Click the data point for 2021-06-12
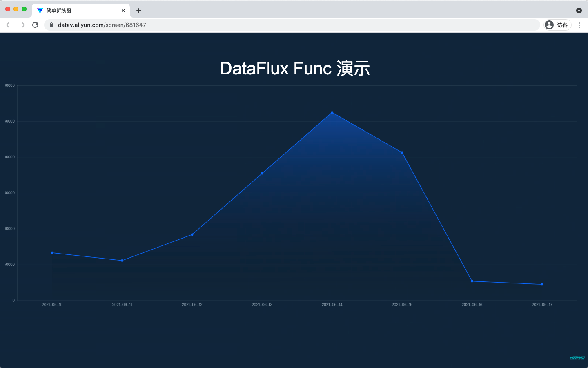This screenshot has width=588, height=368. (x=192, y=234)
